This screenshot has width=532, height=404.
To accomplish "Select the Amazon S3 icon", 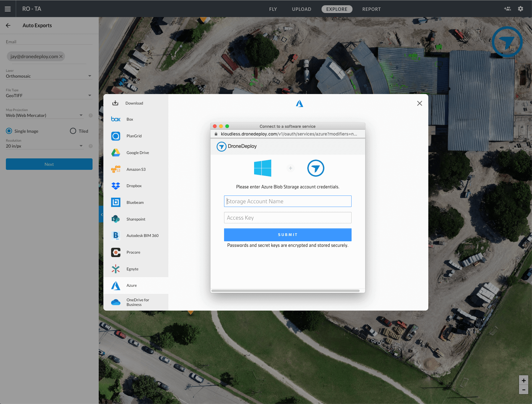I will tap(116, 169).
